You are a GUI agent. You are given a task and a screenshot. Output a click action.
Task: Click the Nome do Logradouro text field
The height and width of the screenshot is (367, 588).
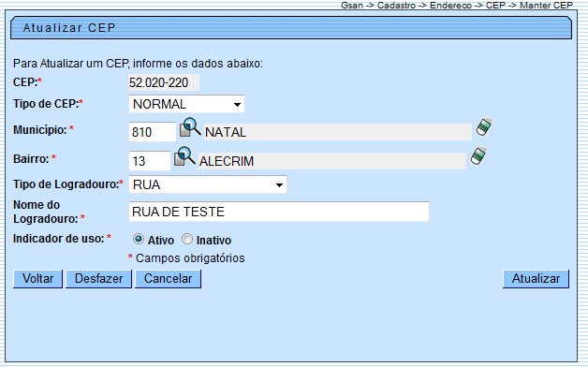tap(279, 212)
